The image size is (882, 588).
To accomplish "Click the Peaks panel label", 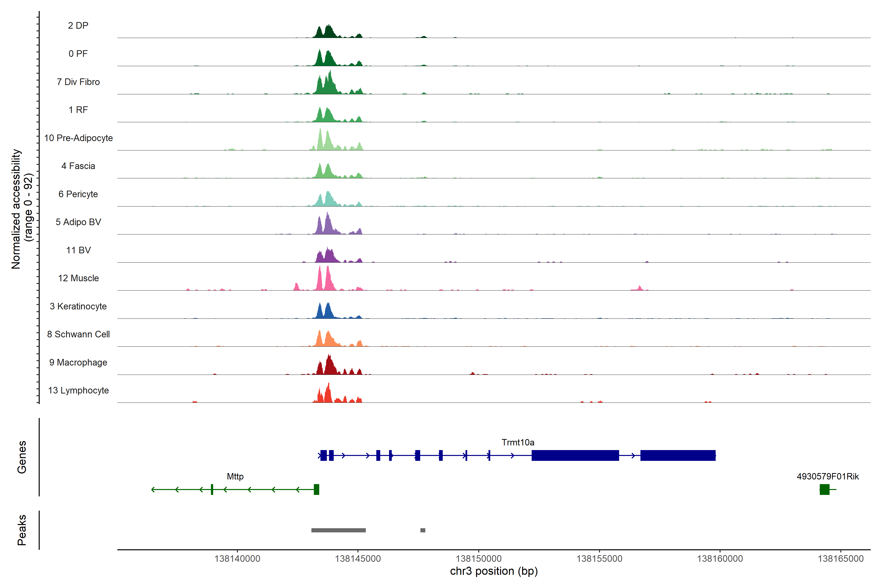I will point(22,530).
